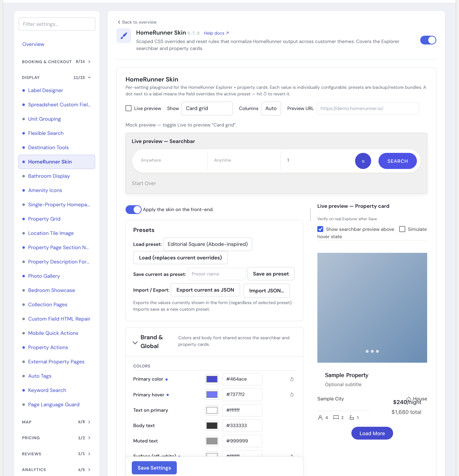
Task: Click the bedrooms bed icon on card
Action: tap(336, 417)
